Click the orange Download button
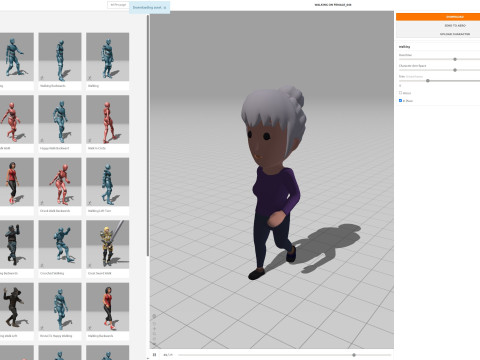The height and width of the screenshot is (360, 480). [438, 17]
